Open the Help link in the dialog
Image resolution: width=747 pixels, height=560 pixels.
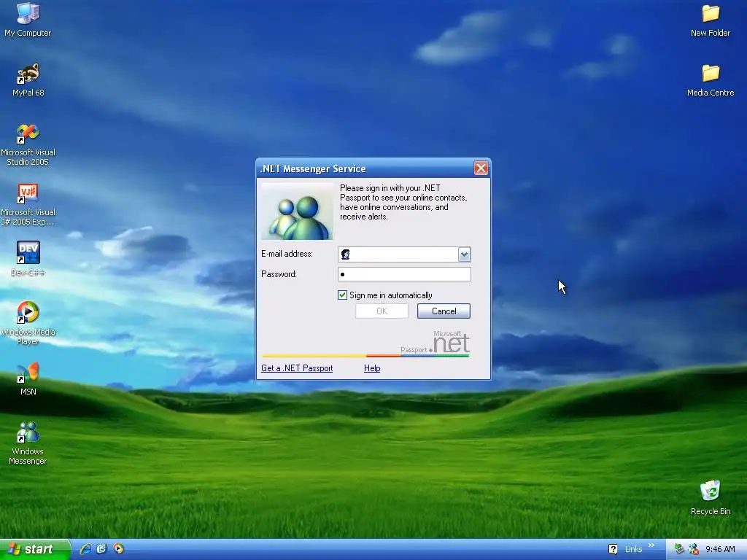(x=372, y=368)
